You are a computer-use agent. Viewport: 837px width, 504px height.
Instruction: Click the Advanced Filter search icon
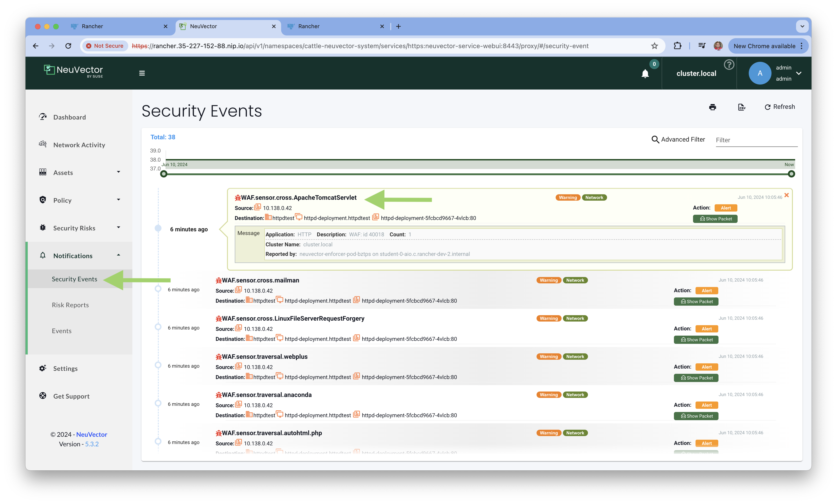pyautogui.click(x=655, y=140)
